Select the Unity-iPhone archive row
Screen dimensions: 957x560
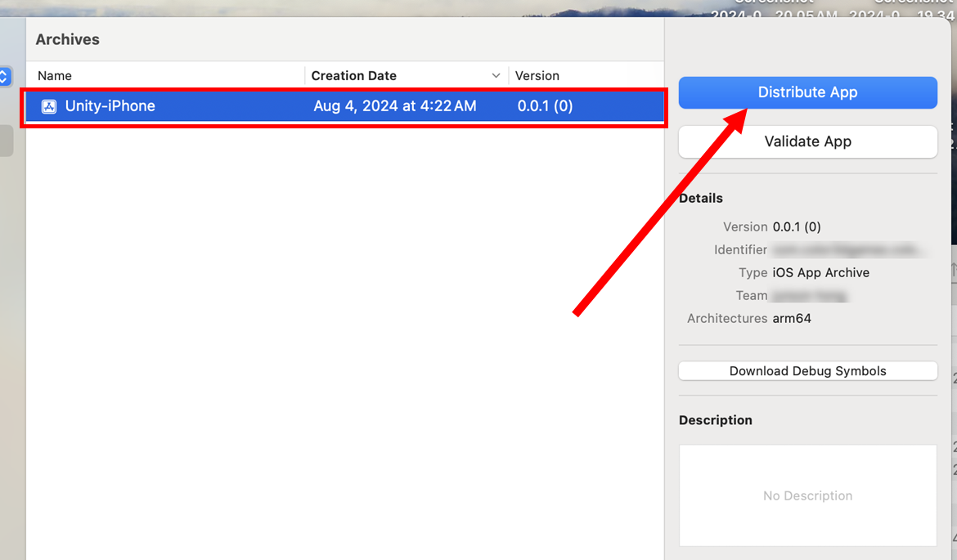tap(345, 106)
